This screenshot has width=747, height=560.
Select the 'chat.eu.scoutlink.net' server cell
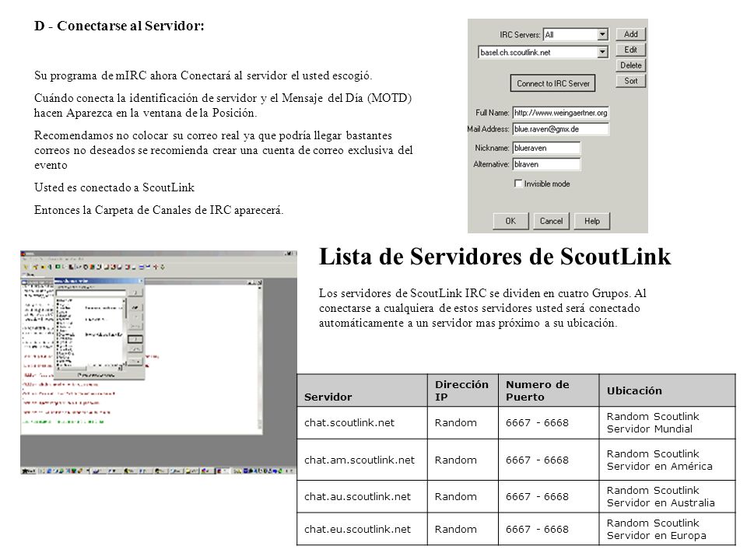click(x=362, y=529)
